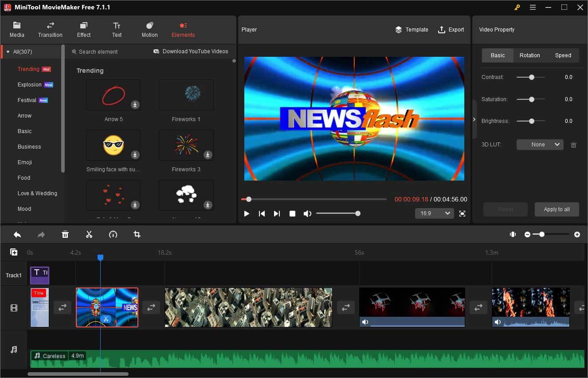
Task: Open the Template button
Action: click(x=412, y=30)
